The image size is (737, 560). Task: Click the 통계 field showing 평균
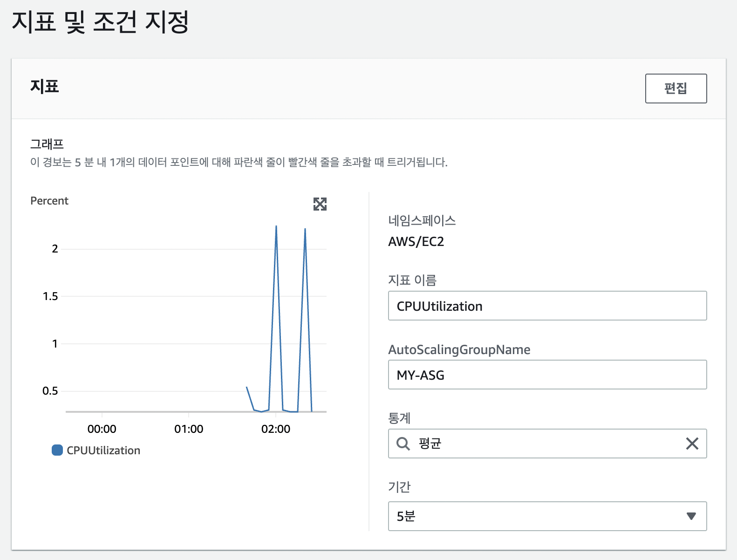[547, 444]
